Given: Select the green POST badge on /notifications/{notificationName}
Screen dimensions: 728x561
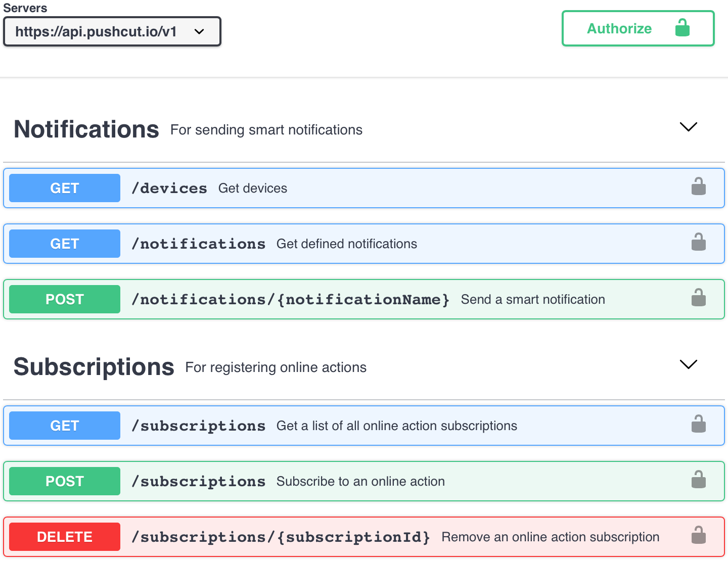Looking at the screenshot, I should coord(64,299).
